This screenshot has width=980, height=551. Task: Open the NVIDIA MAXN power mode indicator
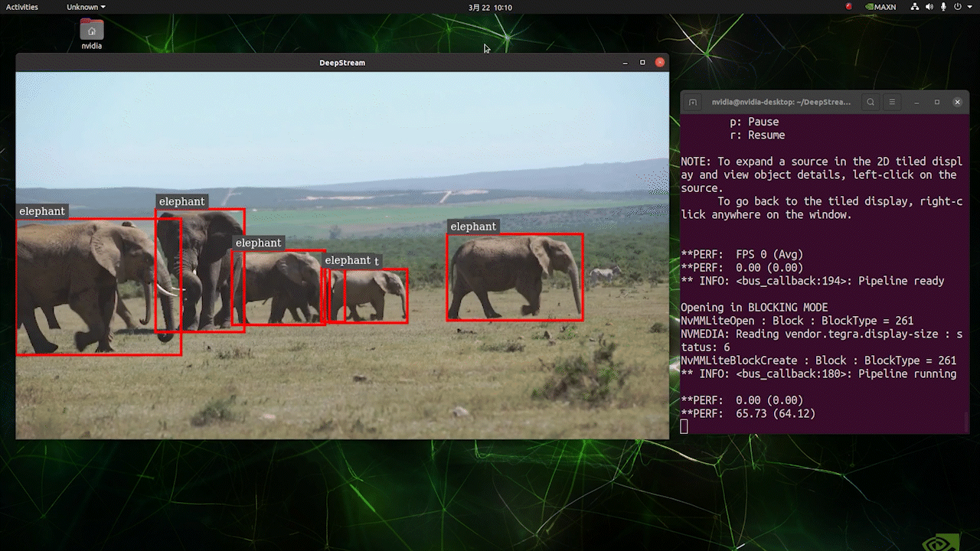(880, 7)
